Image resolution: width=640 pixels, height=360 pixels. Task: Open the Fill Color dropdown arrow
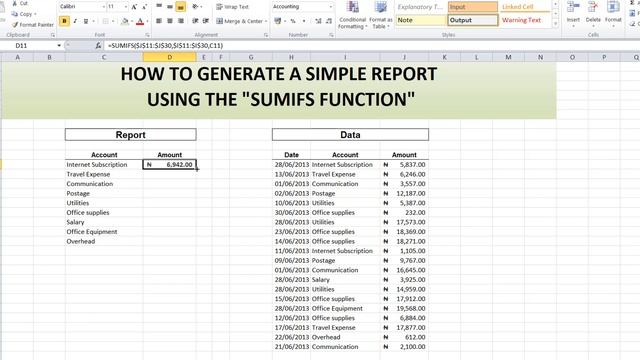tap(132, 21)
